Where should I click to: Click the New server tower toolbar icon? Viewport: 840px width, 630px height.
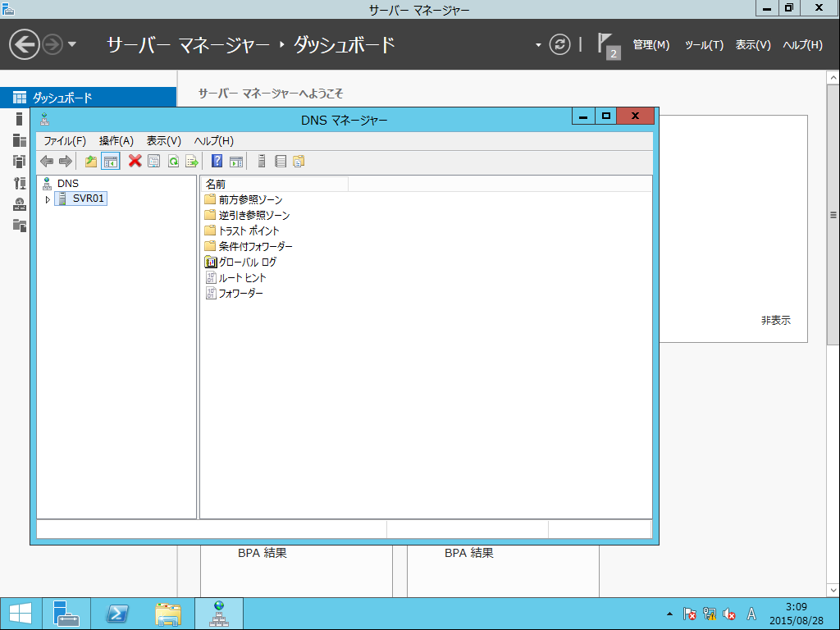[x=262, y=161]
